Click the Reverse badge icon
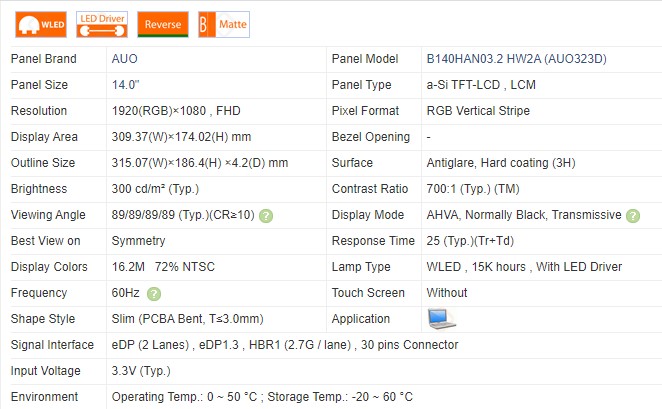 [163, 24]
